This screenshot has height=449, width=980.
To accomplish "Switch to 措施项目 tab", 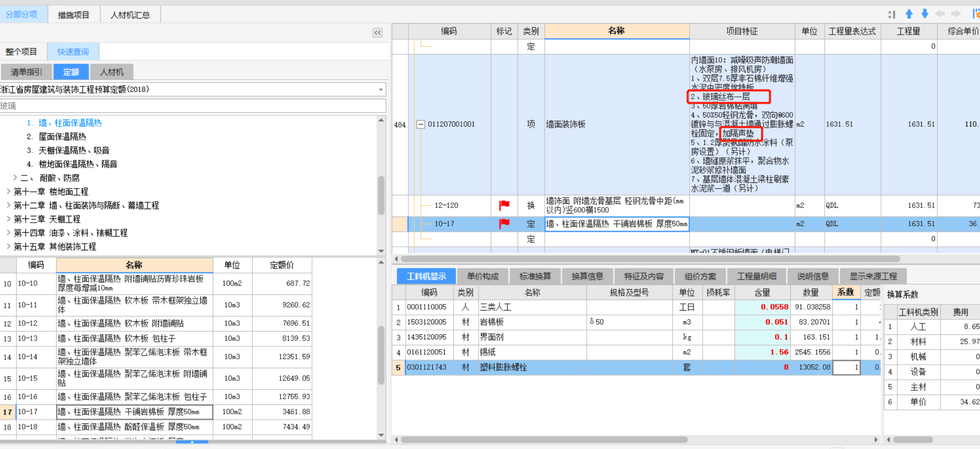I will (74, 15).
